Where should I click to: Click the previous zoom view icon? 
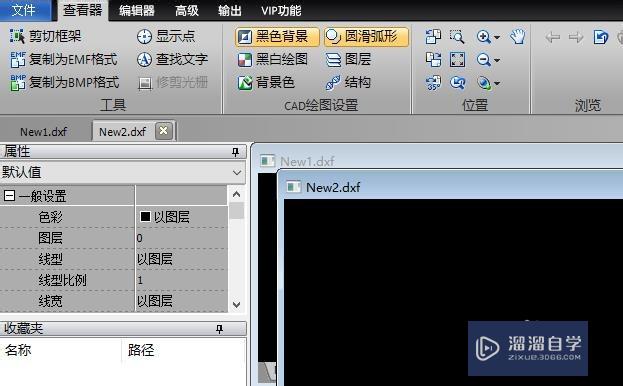pyautogui.click(x=457, y=83)
